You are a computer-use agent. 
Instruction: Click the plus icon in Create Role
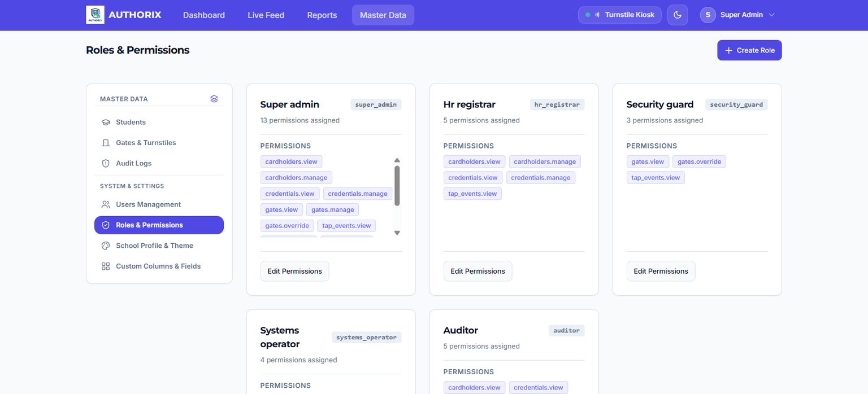pyautogui.click(x=729, y=50)
